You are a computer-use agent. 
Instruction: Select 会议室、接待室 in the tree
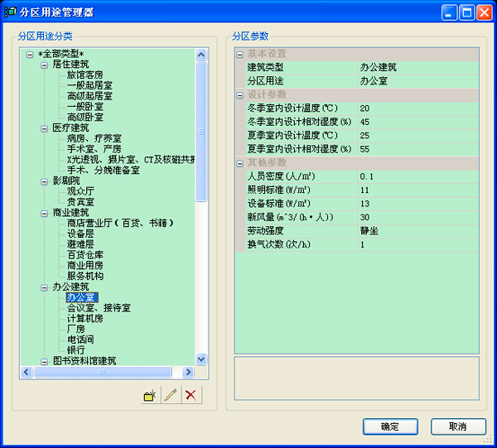pos(98,308)
